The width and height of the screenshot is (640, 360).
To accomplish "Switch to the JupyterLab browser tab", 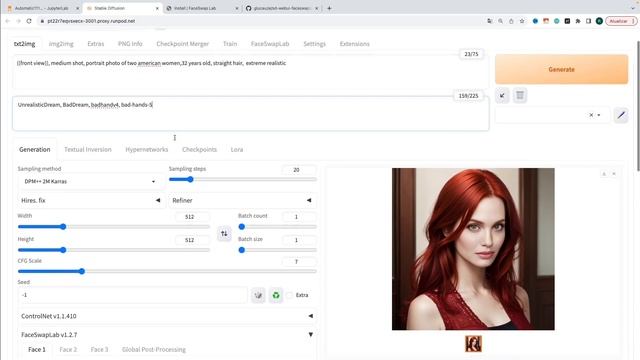I will tap(42, 8).
